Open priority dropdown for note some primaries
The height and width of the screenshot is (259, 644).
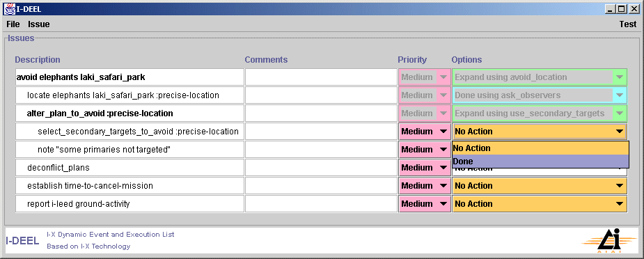point(425,150)
